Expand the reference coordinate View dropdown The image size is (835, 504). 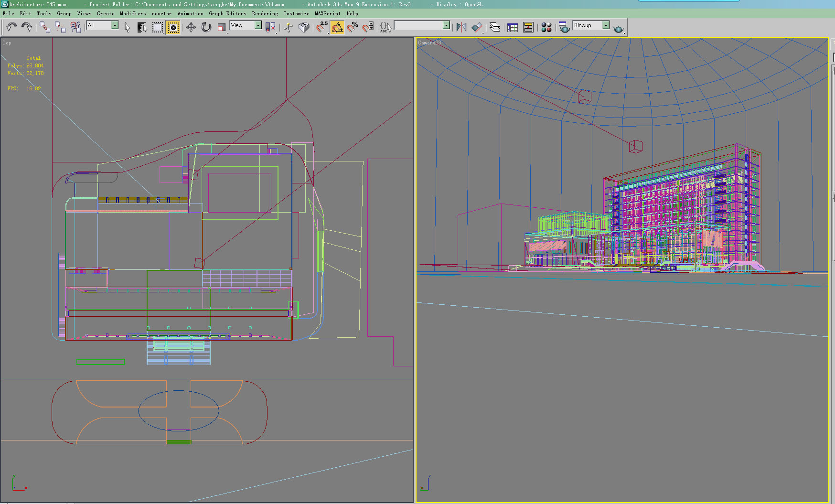(x=246, y=25)
